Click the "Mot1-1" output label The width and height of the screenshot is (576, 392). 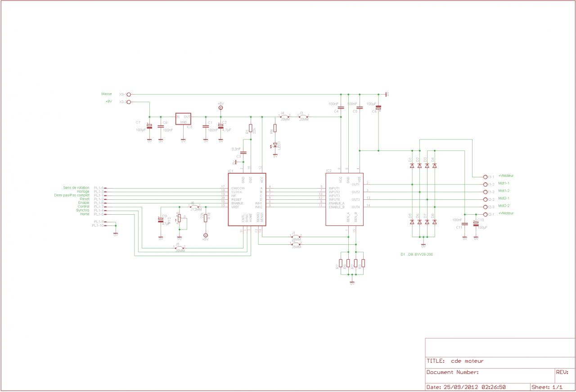click(x=504, y=183)
